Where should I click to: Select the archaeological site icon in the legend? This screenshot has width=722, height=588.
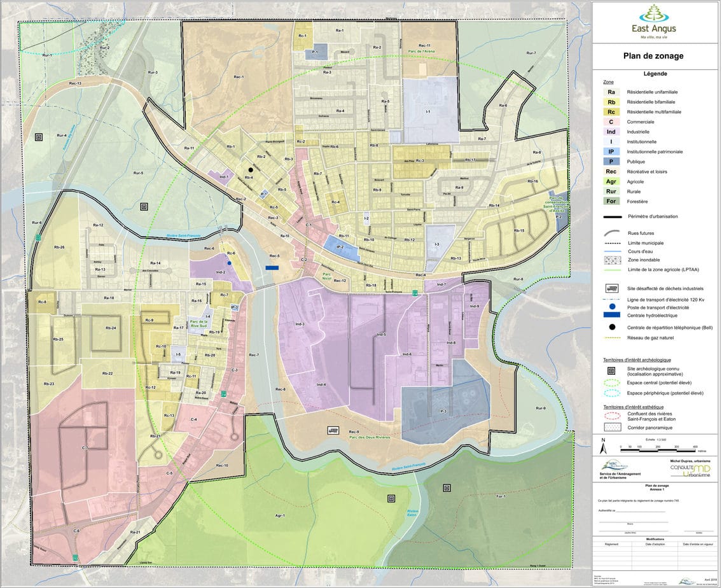610,370
